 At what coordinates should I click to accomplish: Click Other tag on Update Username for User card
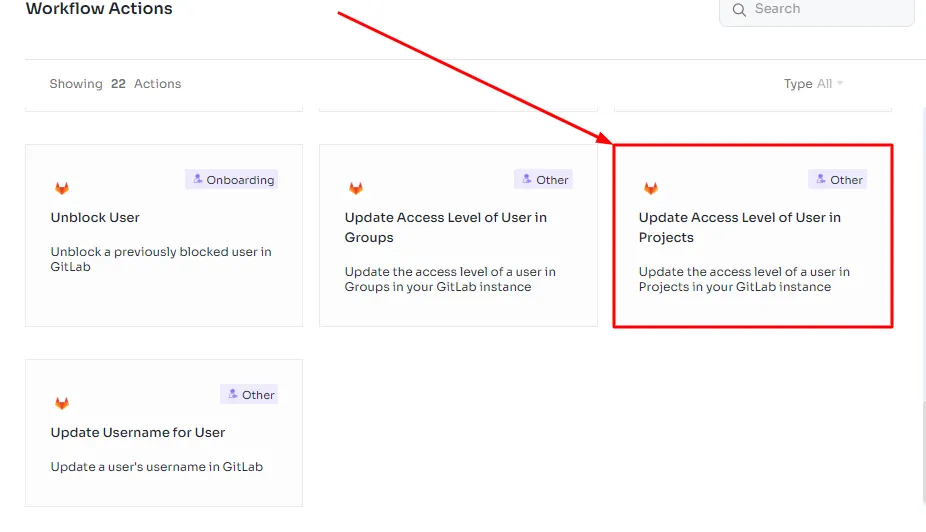tap(249, 394)
